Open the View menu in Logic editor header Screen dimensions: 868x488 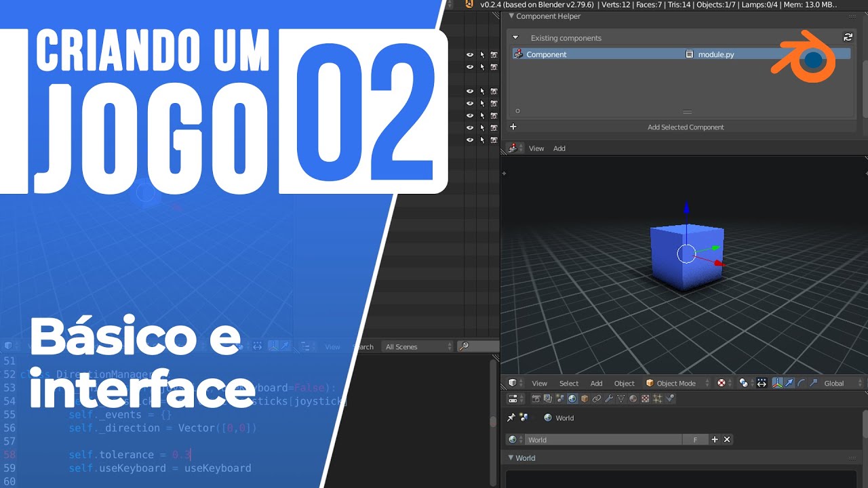(x=536, y=148)
